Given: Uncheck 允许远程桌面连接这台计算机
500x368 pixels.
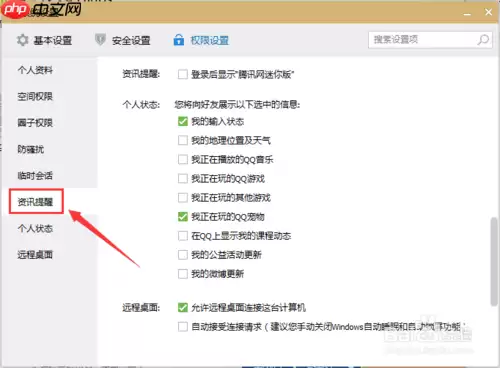Looking at the screenshot, I should (183, 307).
